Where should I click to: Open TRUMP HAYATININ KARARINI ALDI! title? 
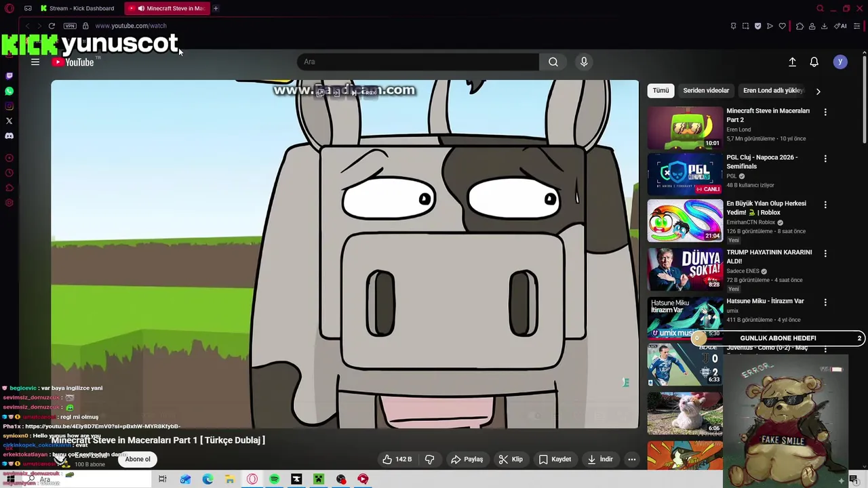tap(769, 256)
